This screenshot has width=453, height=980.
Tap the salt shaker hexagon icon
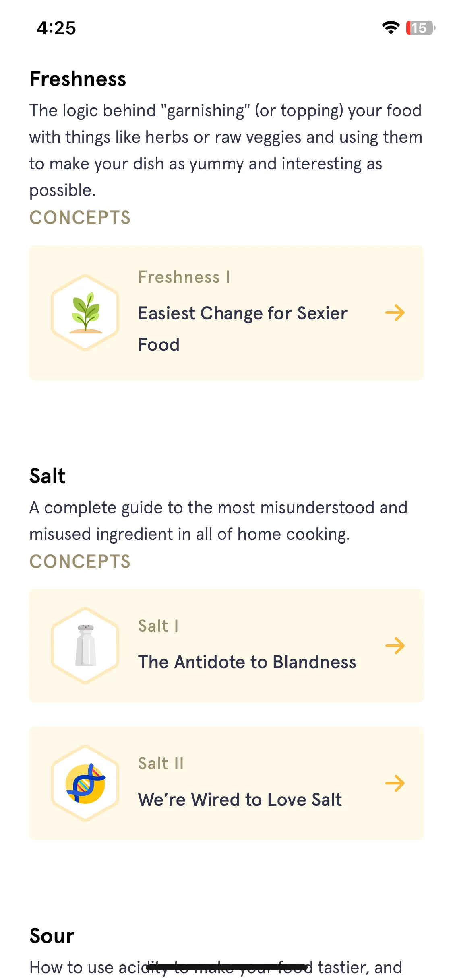point(85,645)
